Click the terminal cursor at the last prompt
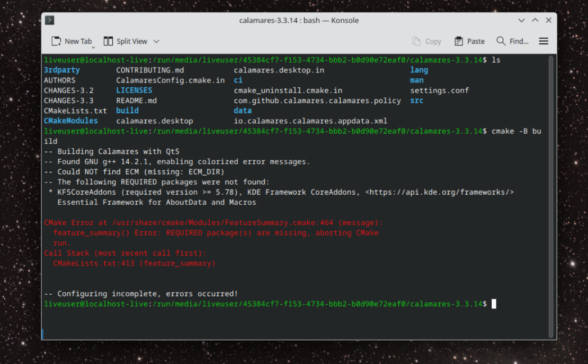This screenshot has height=364, width=588. click(494, 304)
